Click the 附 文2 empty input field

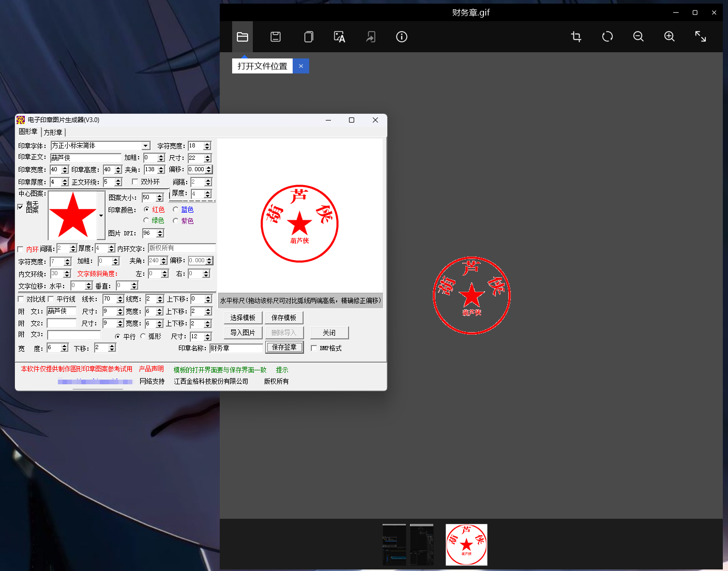pos(62,323)
